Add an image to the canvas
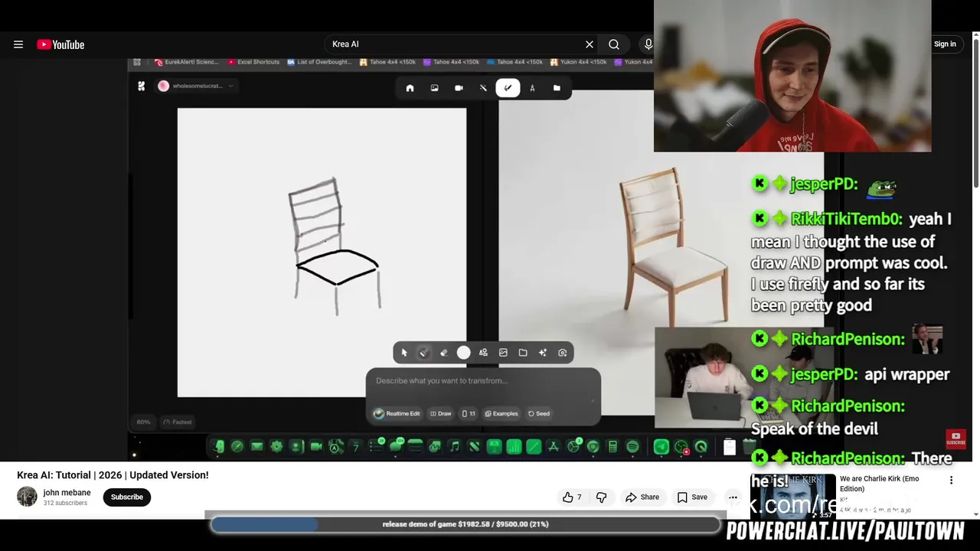980x551 pixels. [x=503, y=353]
